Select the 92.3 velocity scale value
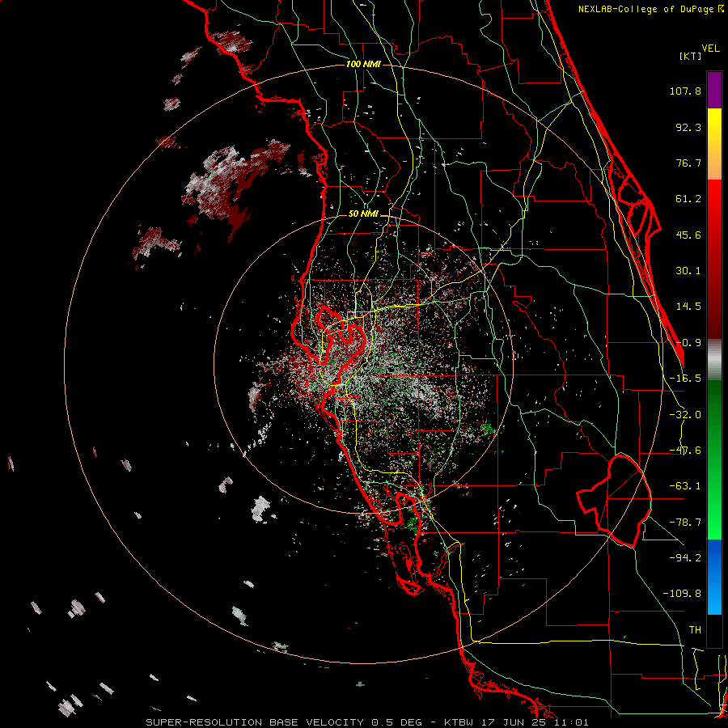Image resolution: width=728 pixels, height=728 pixels. (688, 127)
